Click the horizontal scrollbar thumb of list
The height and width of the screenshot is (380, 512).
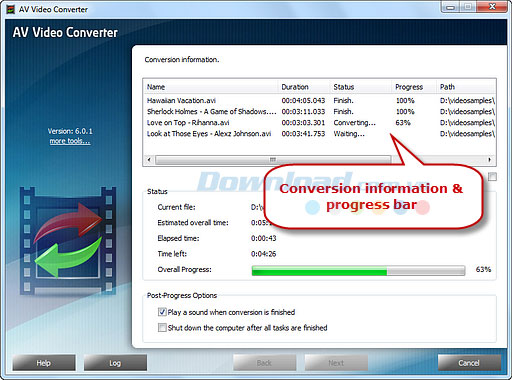click(273, 160)
